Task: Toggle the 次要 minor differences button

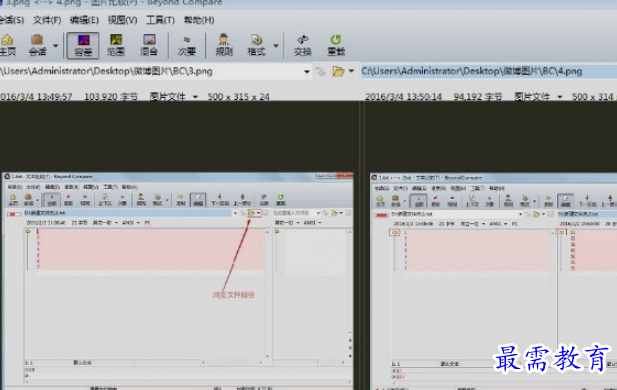Action: pos(187,45)
